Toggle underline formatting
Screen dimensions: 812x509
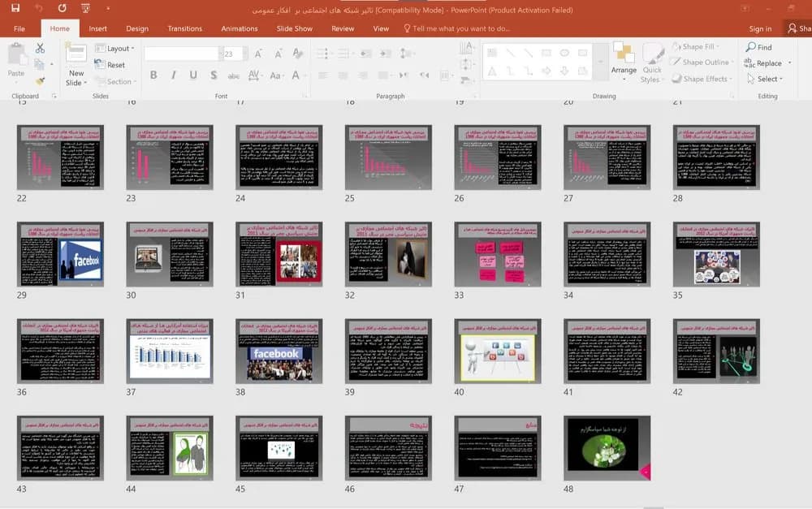click(x=193, y=75)
